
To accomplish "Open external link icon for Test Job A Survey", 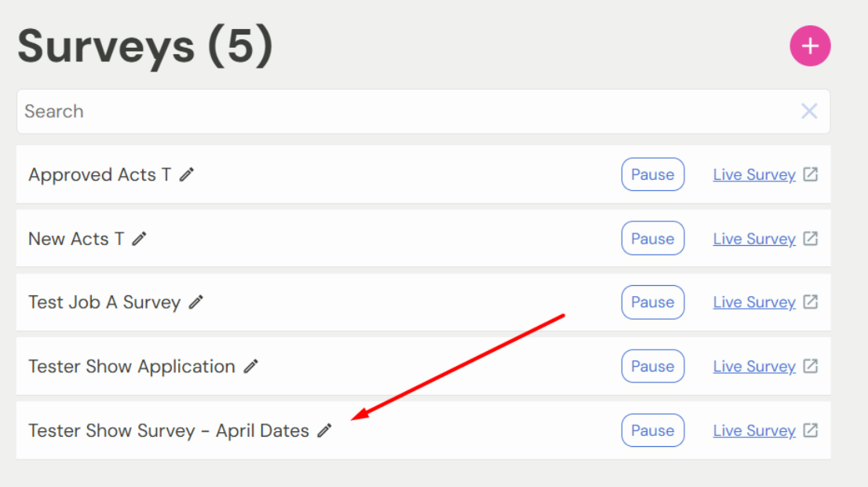I will 811,302.
